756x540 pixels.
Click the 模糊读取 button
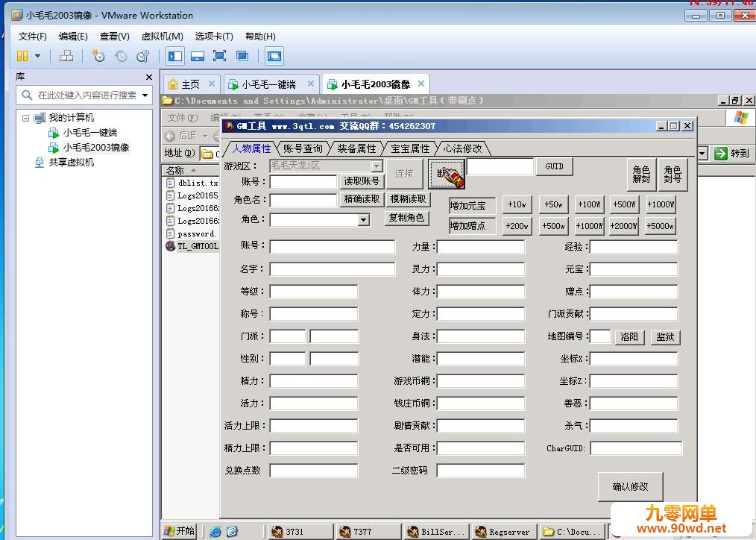[408, 199]
